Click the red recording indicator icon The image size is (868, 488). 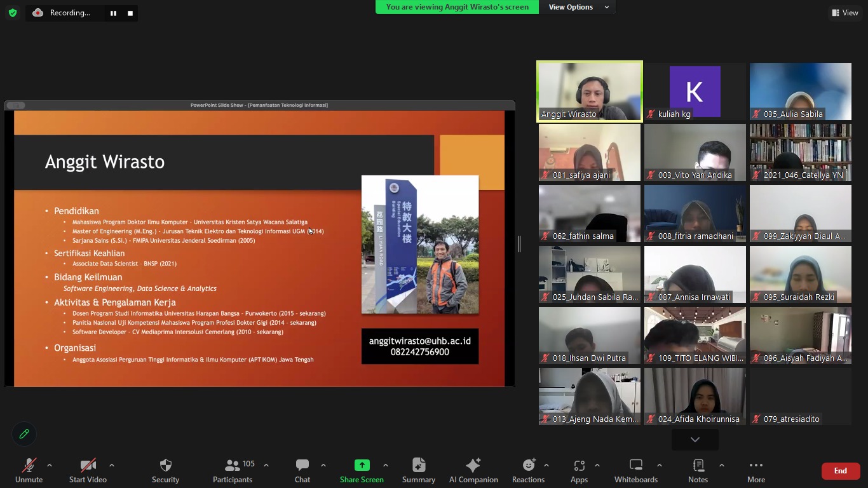[38, 13]
